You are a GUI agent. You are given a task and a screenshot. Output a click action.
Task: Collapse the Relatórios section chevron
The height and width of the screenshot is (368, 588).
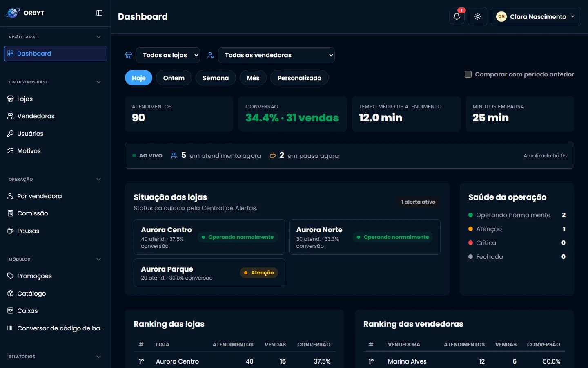click(98, 357)
